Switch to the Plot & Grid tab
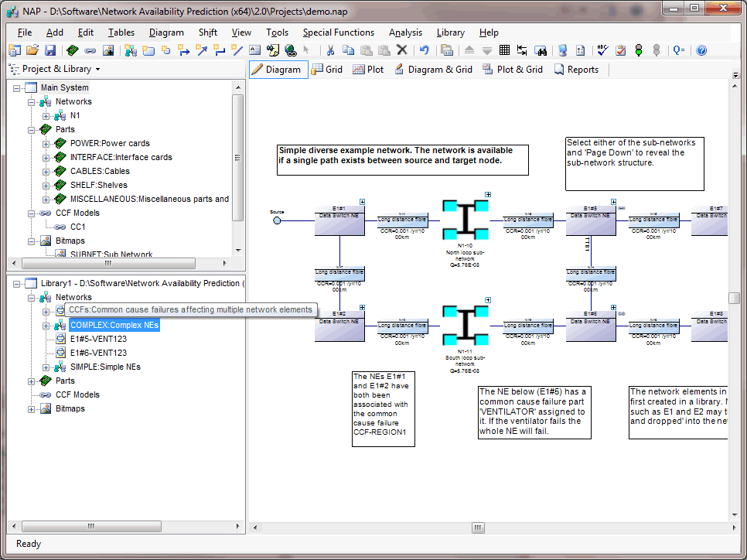 513,70
